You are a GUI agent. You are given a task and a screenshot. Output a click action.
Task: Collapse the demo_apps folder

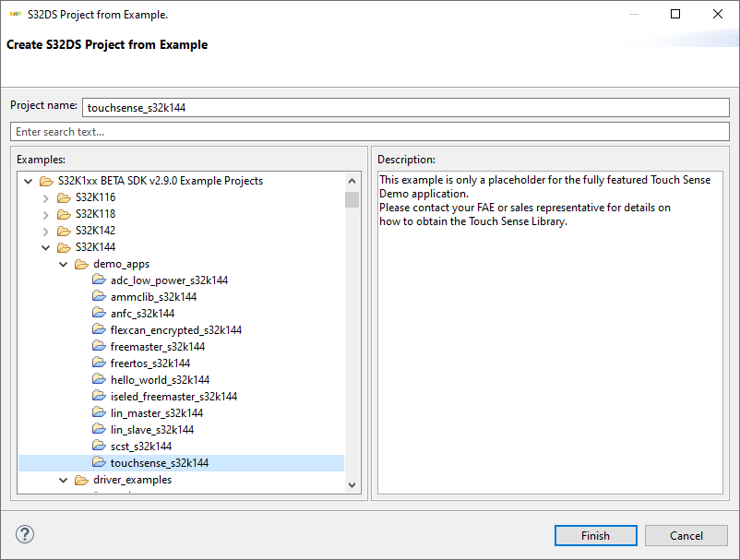(x=64, y=264)
